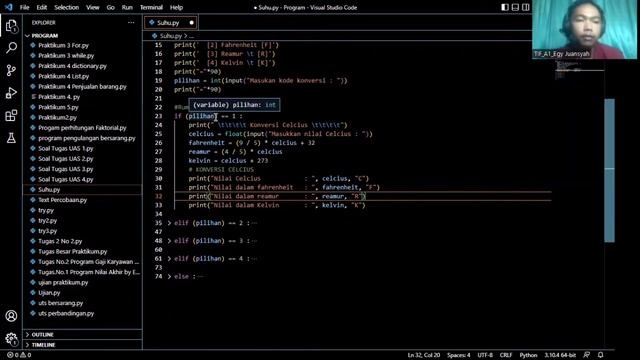The image size is (640, 360).
Task: Click the Explorer more actions ellipsis
Action: [131, 23]
